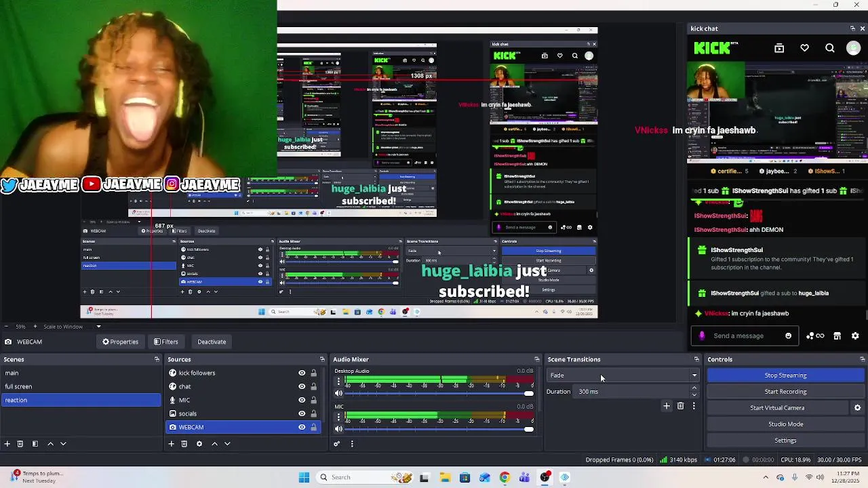The image size is (868, 488).
Task: Move scene up in Scenes toolbar
Action: 50,444
